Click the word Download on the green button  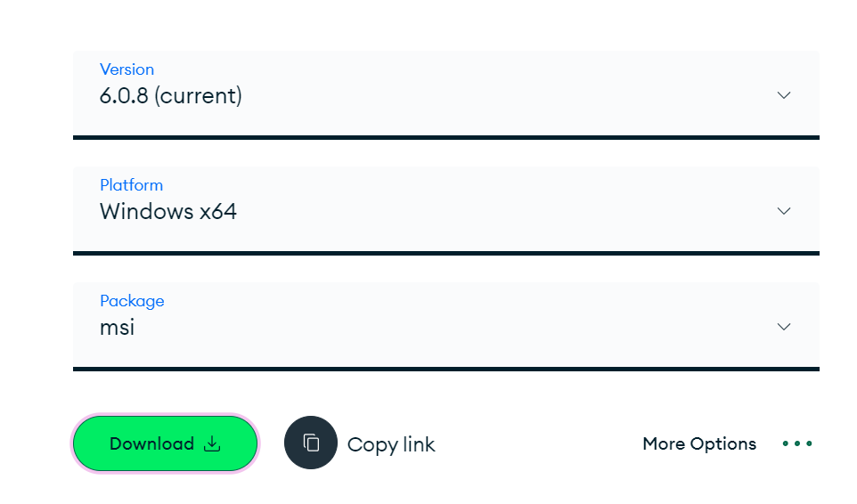tap(151, 443)
